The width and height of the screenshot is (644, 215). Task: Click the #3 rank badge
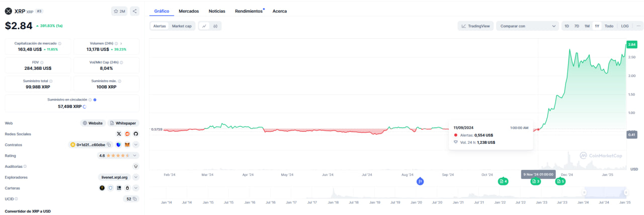[39, 11]
